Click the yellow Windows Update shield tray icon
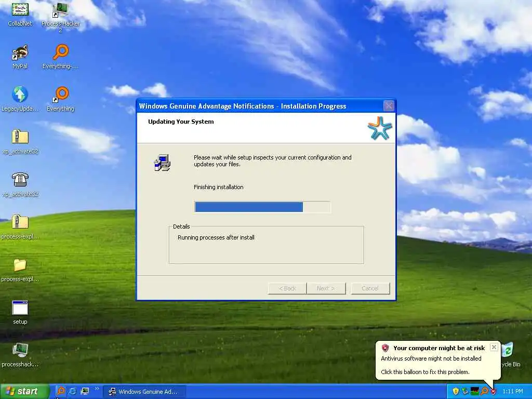This screenshot has height=399, width=532. point(456,392)
